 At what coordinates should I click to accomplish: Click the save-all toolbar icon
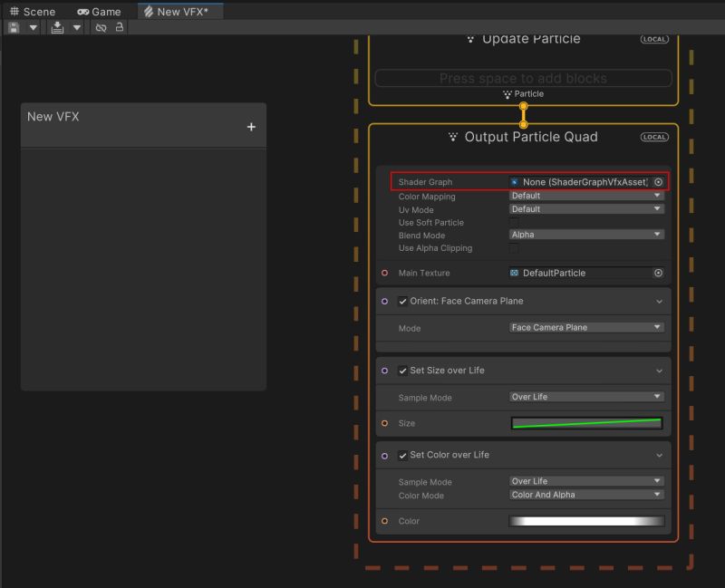tap(56, 27)
